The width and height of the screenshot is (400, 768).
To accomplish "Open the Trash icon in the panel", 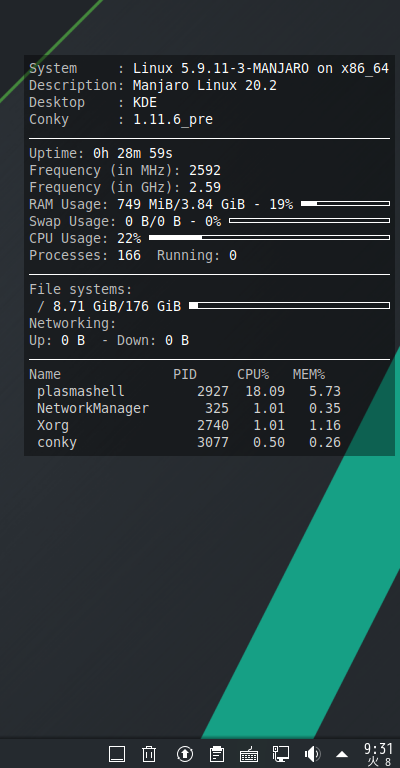I will pyautogui.click(x=149, y=754).
